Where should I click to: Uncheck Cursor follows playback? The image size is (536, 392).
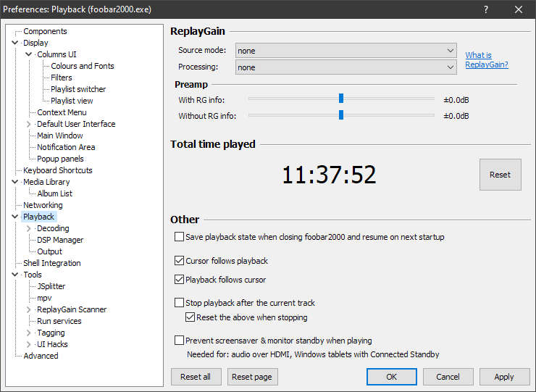tap(179, 261)
